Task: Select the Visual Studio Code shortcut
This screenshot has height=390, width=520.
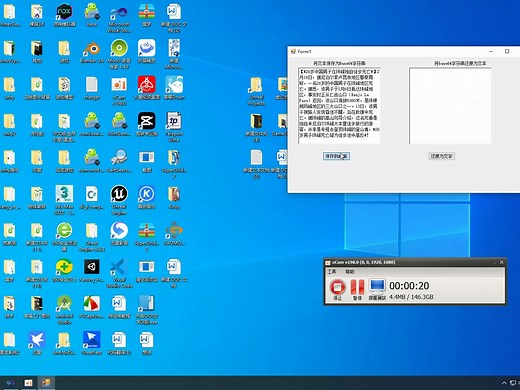Action: coord(119,267)
